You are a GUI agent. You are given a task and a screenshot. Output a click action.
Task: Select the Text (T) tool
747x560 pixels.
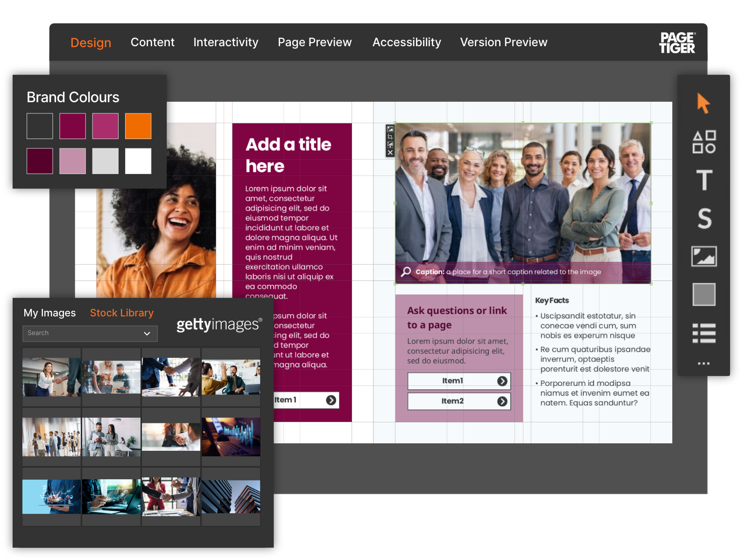pyautogui.click(x=704, y=180)
